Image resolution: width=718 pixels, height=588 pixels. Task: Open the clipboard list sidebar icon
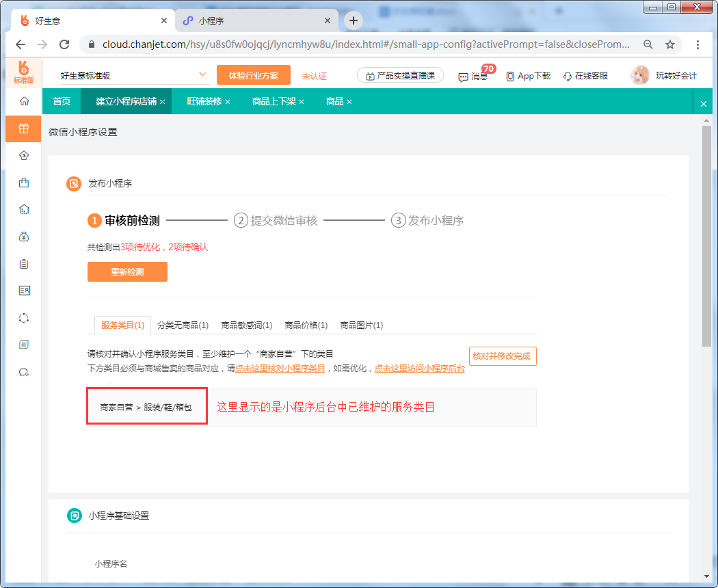pyautogui.click(x=24, y=264)
